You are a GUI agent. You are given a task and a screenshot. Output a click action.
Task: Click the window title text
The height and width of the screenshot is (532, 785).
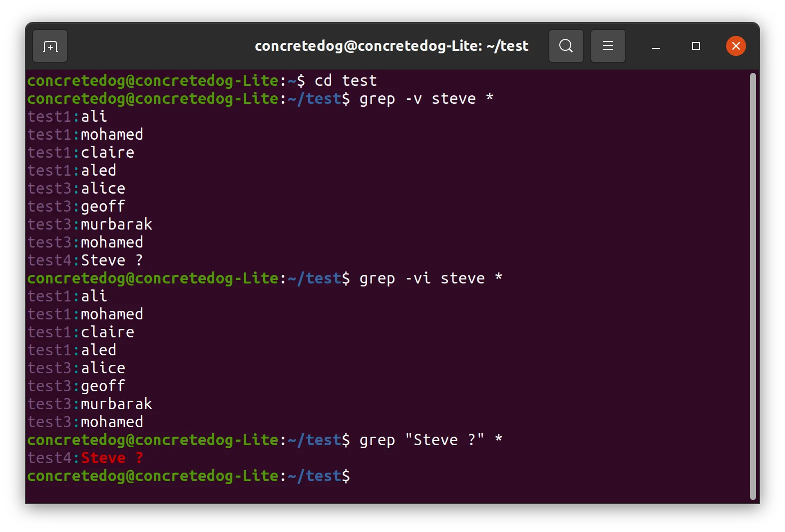392,46
